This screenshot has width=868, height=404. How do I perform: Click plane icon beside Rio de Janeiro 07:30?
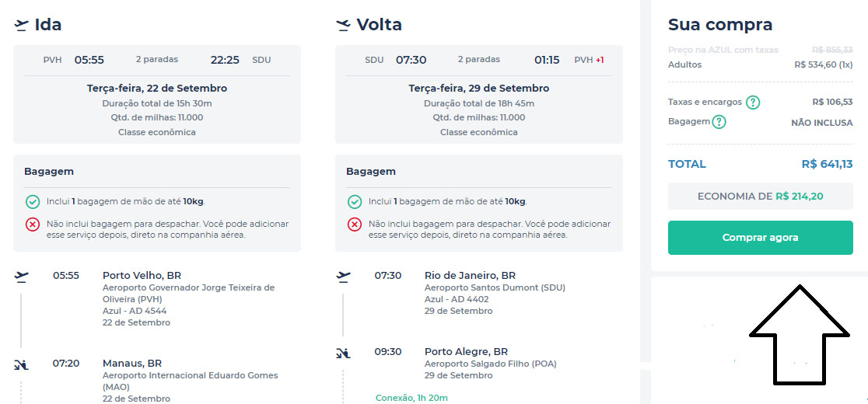click(x=343, y=276)
